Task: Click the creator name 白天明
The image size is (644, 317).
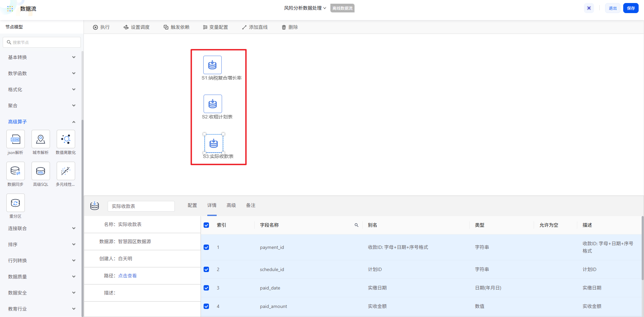Action: [x=125, y=259]
